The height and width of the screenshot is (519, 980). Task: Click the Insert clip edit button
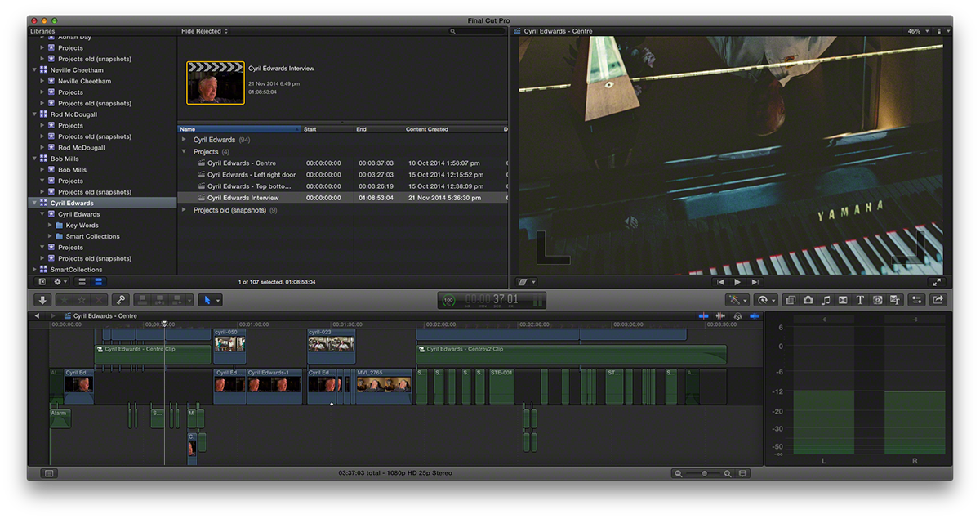point(158,300)
